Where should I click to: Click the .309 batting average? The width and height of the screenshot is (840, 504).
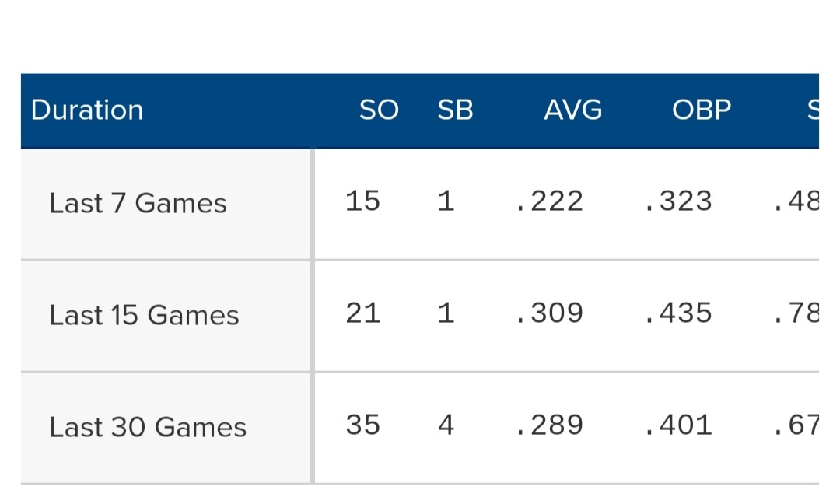point(549,313)
